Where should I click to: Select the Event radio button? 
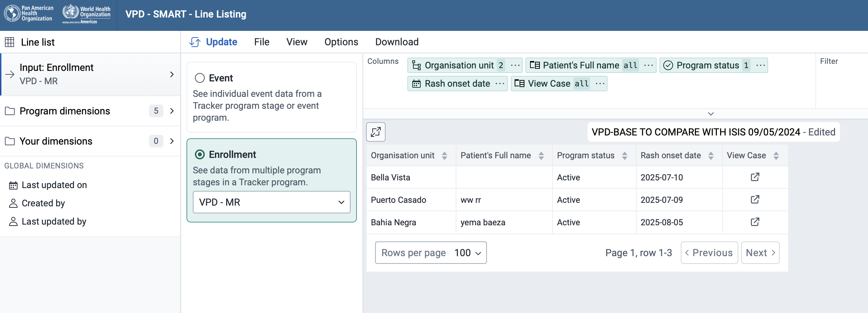click(200, 78)
